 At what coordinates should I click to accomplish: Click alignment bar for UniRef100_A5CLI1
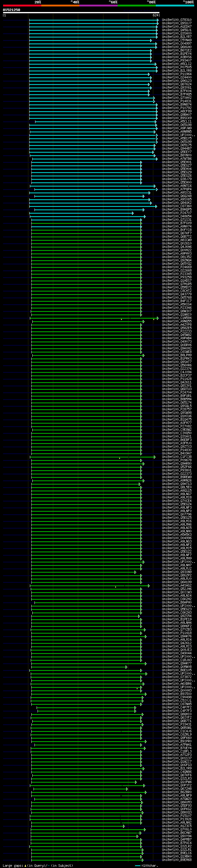pyautogui.click(x=96, y=122)
